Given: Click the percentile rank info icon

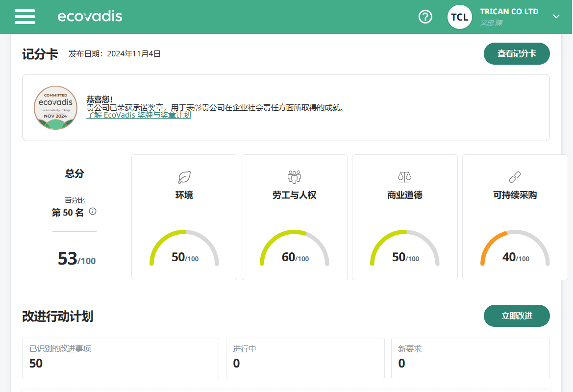Looking at the screenshot, I should point(93,212).
